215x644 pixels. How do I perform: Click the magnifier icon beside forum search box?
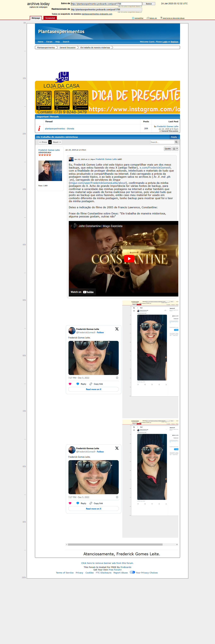[176, 142]
